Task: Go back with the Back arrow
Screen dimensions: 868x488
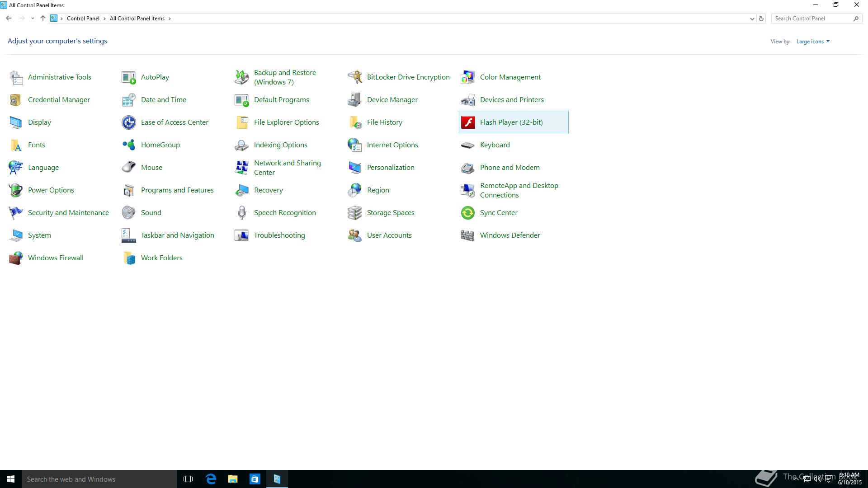Action: (x=9, y=19)
